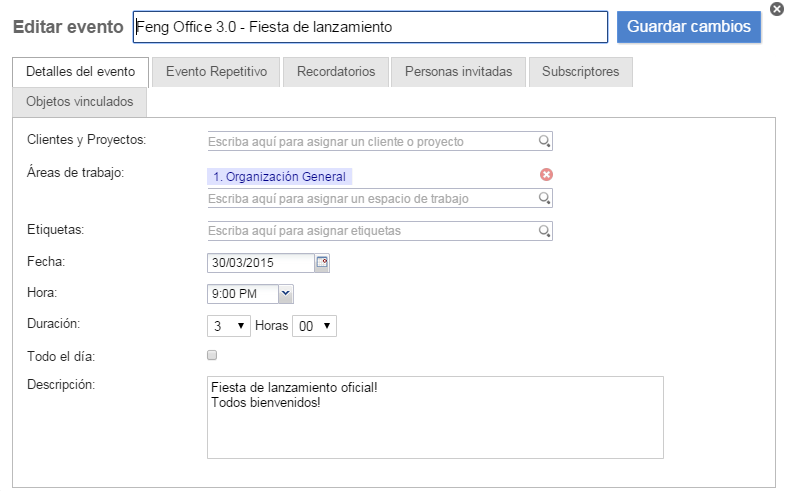Click the Fecha date input field

pyautogui.click(x=260, y=262)
